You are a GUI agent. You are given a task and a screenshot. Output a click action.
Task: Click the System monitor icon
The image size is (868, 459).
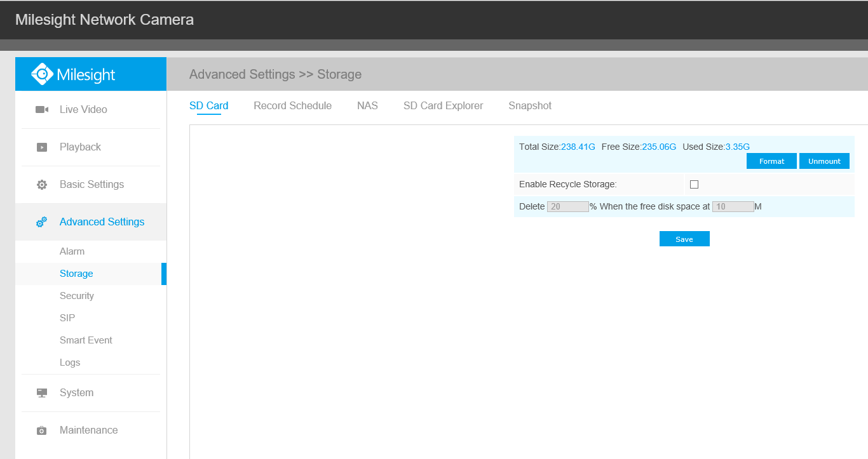(x=42, y=393)
